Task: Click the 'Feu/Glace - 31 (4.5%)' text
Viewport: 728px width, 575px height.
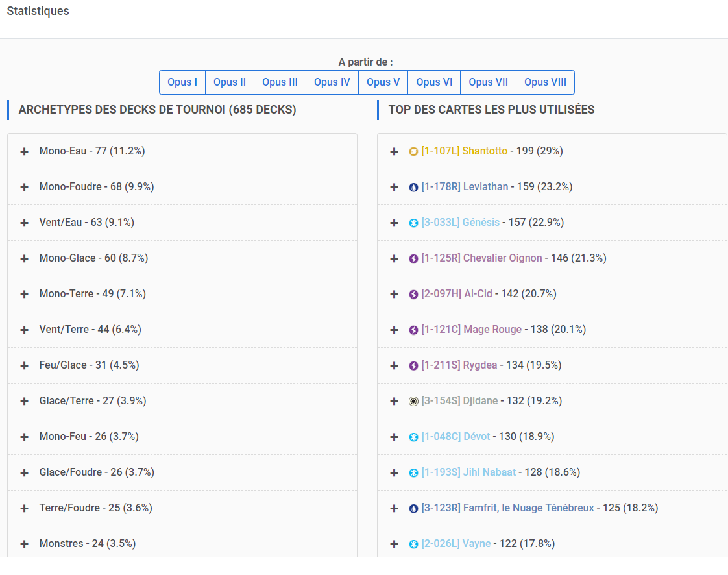Action: coord(89,365)
